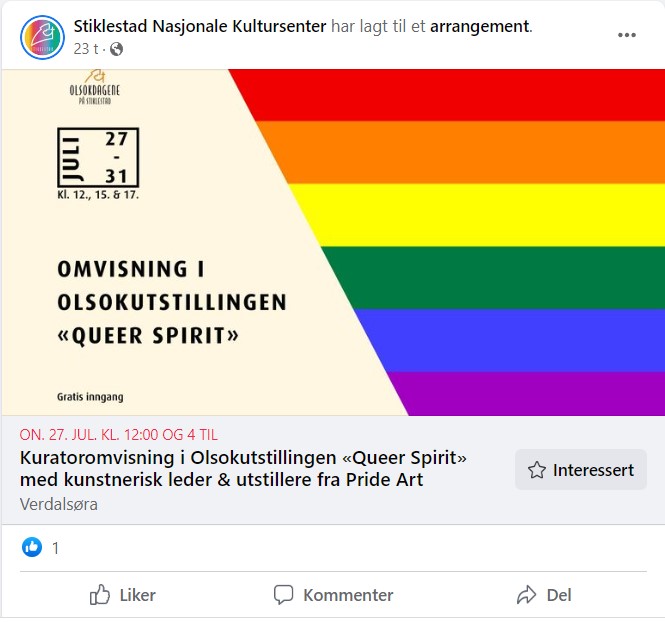Click the Del share button label

pos(559,595)
